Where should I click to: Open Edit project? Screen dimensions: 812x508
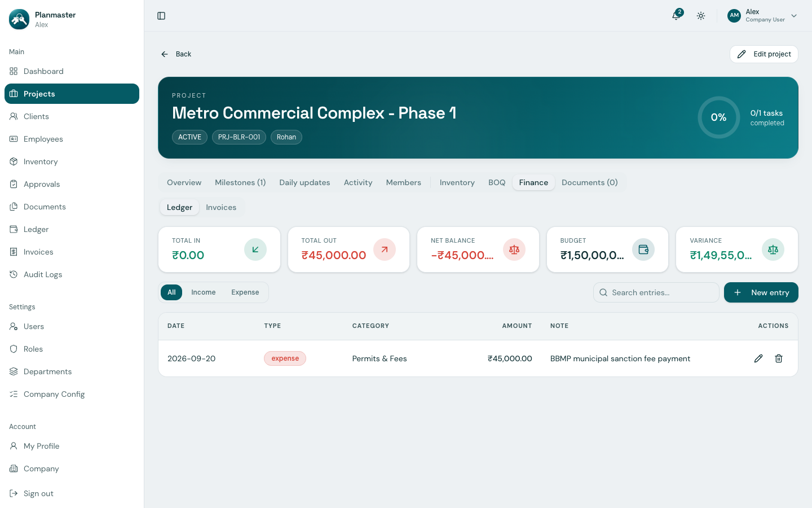[764, 54]
